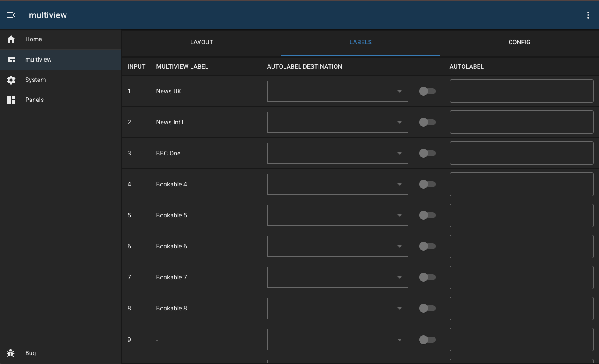This screenshot has width=599, height=364.
Task: Enable the autolabel switch for Bookable 7
Action: coord(427,277)
